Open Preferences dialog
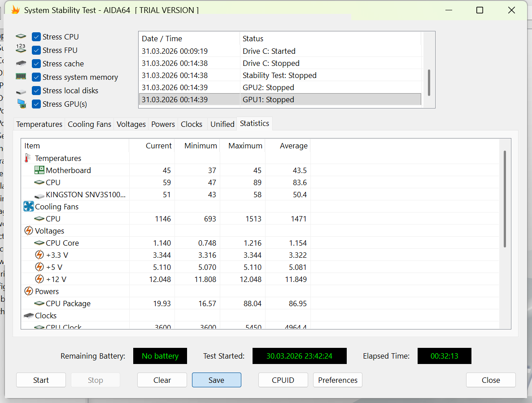The height and width of the screenshot is (403, 532). (x=338, y=380)
